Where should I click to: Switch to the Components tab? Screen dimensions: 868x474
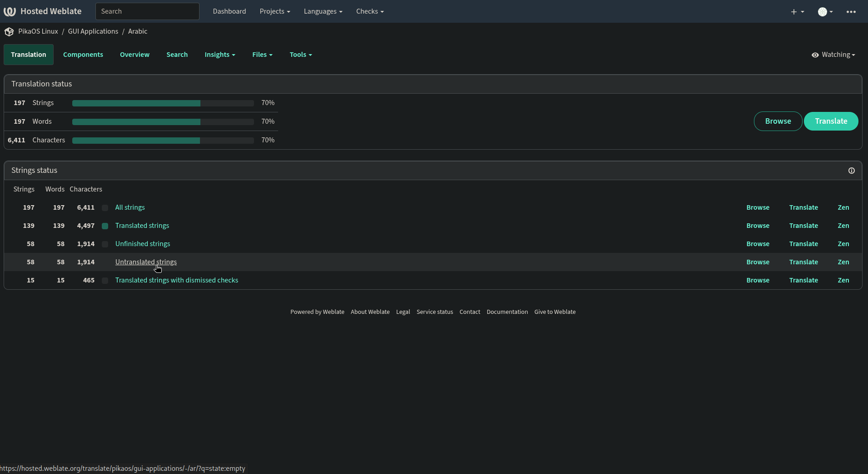83,55
